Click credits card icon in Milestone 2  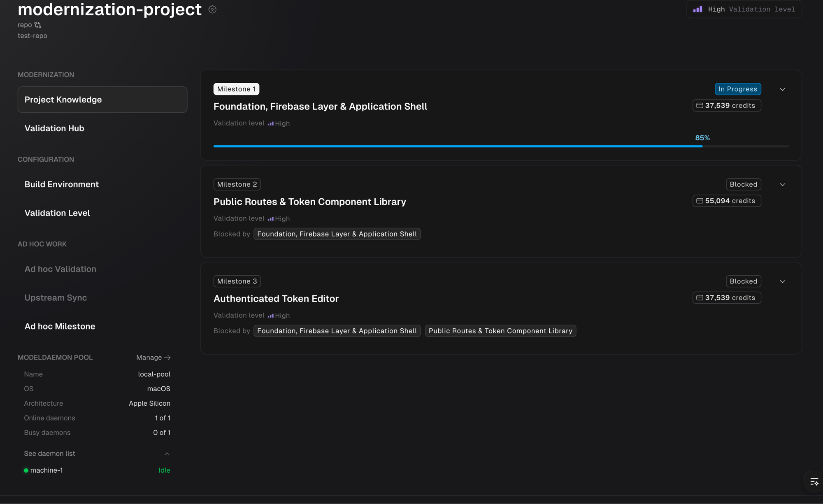pos(700,201)
